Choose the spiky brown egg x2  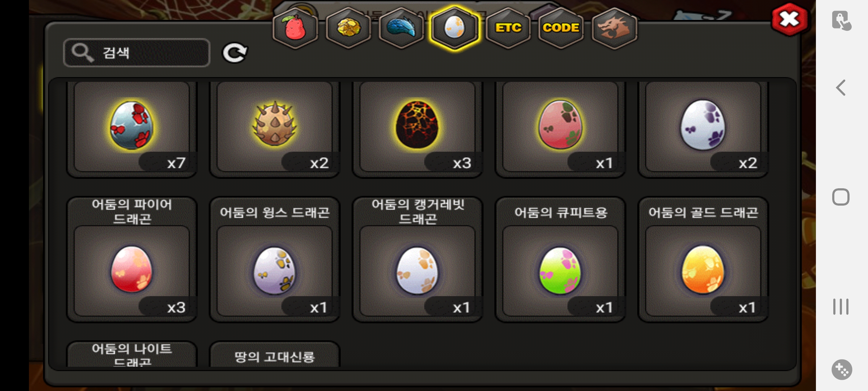(275, 127)
